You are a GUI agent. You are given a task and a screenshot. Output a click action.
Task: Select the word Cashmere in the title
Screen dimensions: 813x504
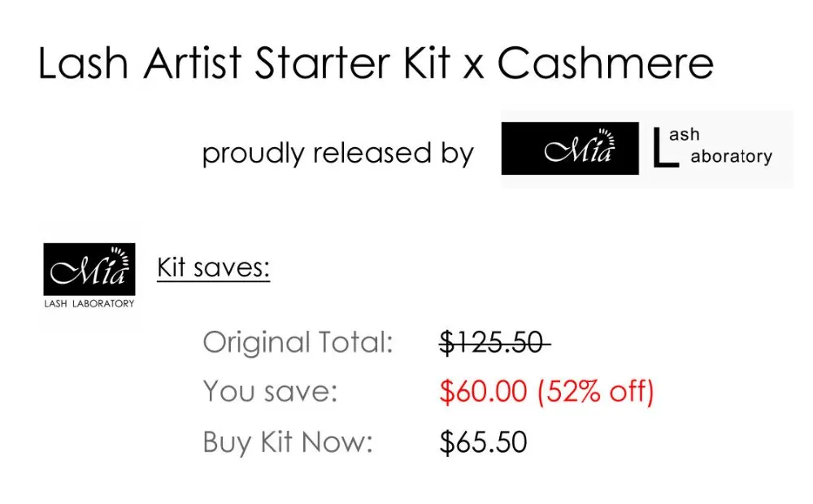click(606, 63)
